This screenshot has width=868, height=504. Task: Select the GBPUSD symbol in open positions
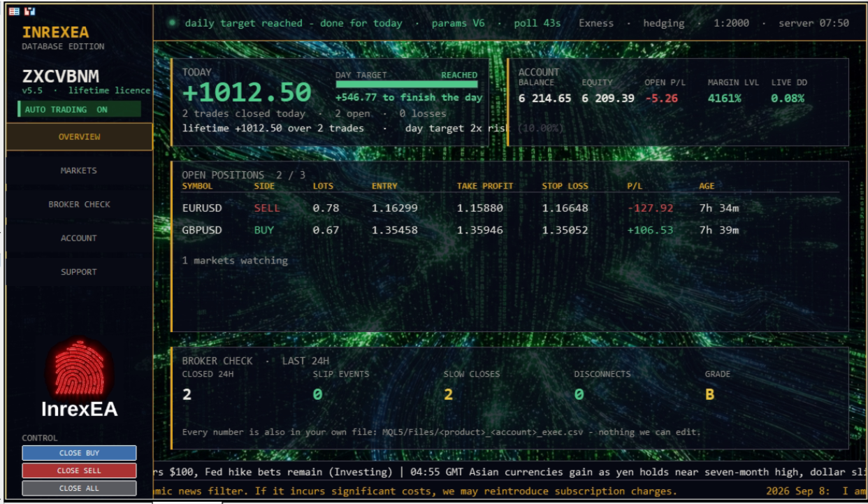point(203,230)
